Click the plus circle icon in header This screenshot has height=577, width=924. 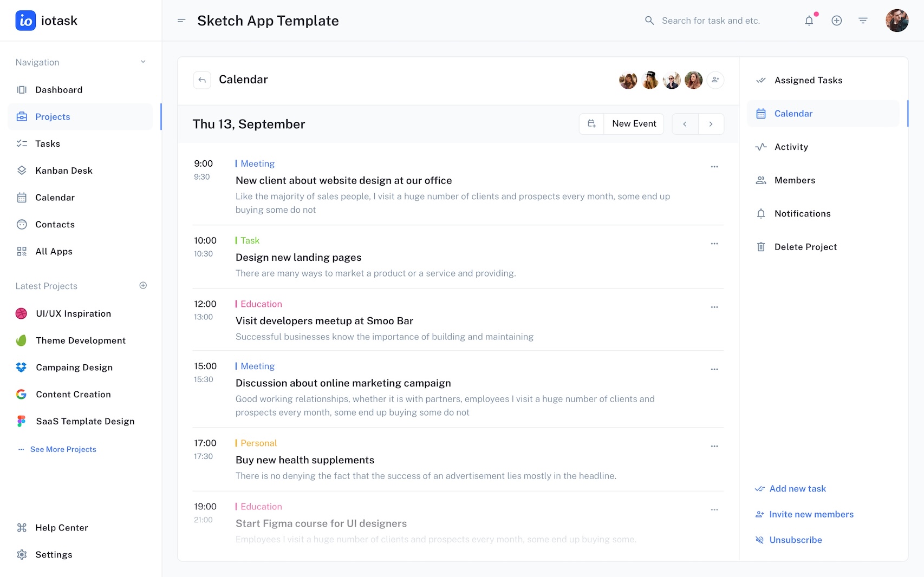(837, 21)
